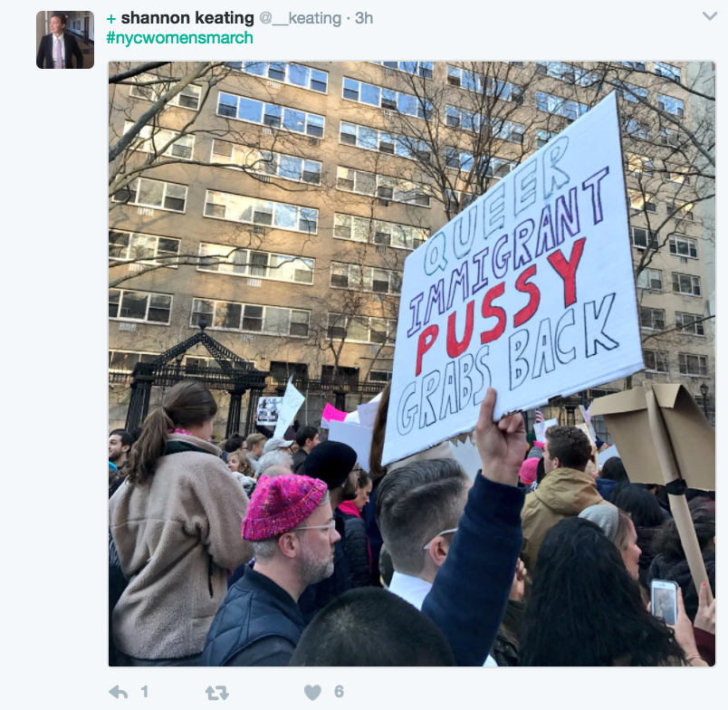Screen dimensions: 728x710
Task: Like the tweet with the heart icon
Action: click(312, 693)
